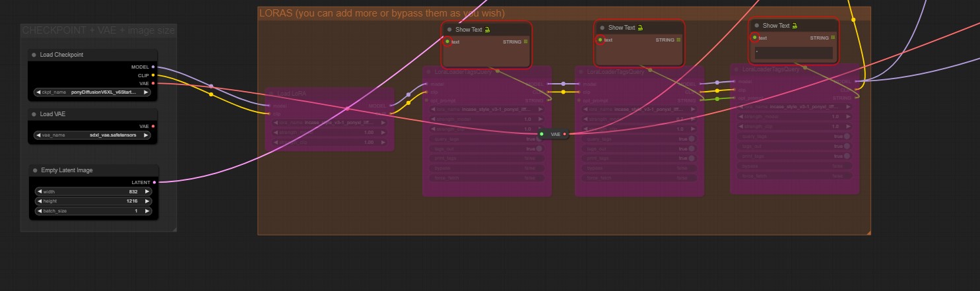Toggle print_tags on middle LoraLoaderTagsQuery node
Screen dimensions: 980x291
click(x=639, y=158)
